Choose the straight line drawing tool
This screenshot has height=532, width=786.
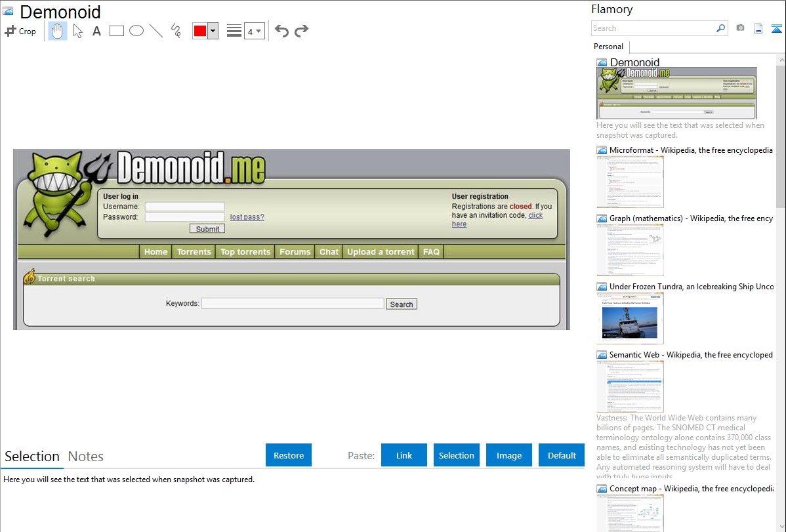point(155,31)
